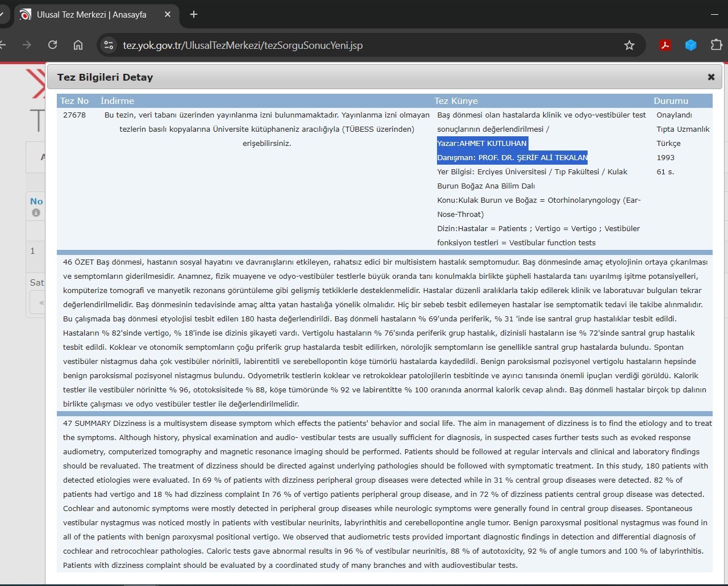Click the Konu:Kulak Burun ve Boğaz line
Image resolution: width=728 pixels, height=586 pixels.
coord(539,200)
